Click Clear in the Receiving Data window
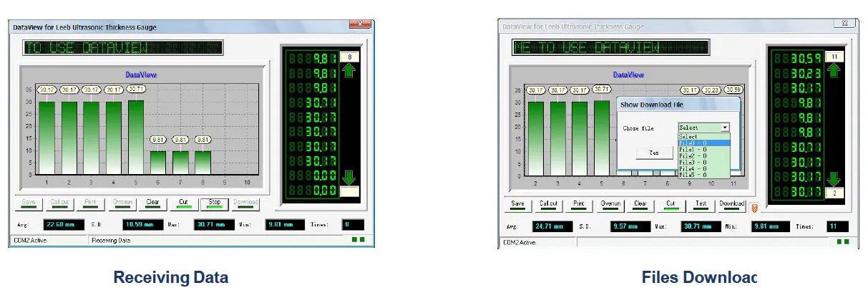The height and width of the screenshot is (303, 868). click(152, 202)
